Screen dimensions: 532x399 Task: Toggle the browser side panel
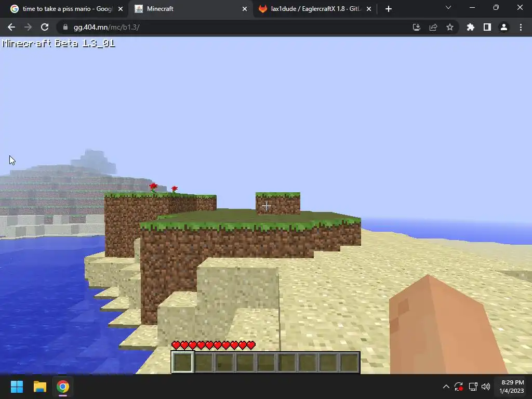[x=487, y=27]
